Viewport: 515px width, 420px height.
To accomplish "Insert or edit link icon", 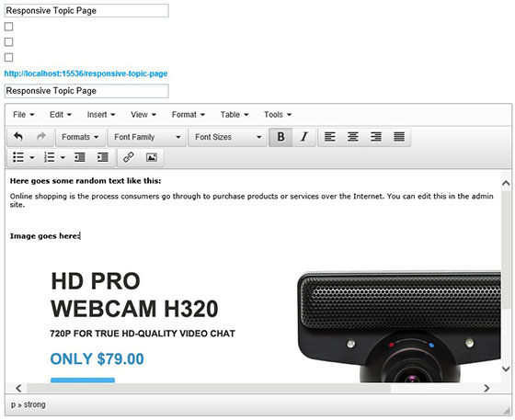I will (129, 157).
